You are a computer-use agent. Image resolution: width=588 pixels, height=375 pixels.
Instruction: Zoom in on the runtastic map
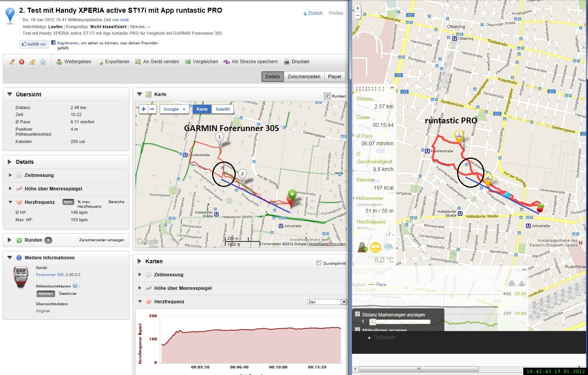(x=358, y=8)
